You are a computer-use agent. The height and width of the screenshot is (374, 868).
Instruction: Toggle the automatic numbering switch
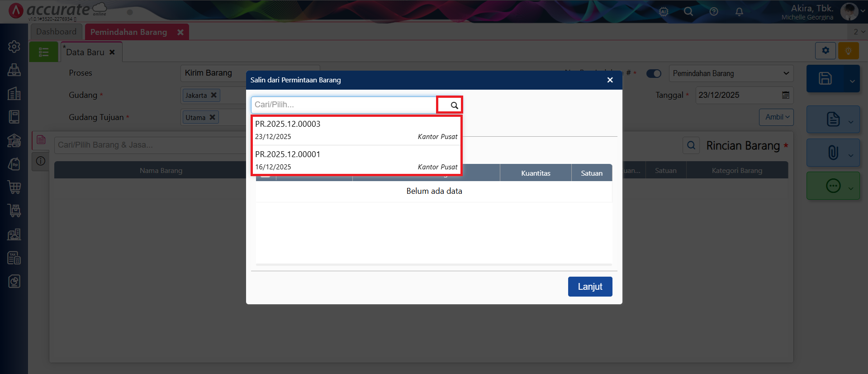pyautogui.click(x=654, y=73)
